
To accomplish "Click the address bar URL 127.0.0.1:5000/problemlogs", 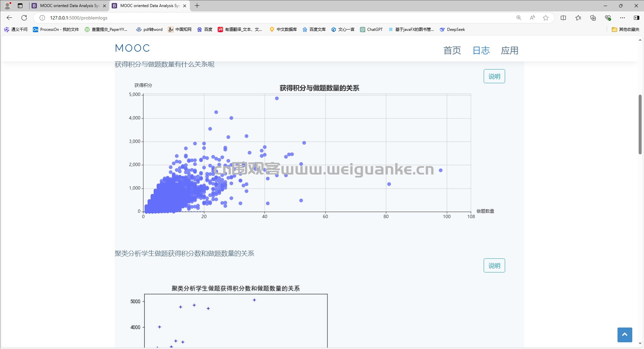I will click(x=79, y=18).
